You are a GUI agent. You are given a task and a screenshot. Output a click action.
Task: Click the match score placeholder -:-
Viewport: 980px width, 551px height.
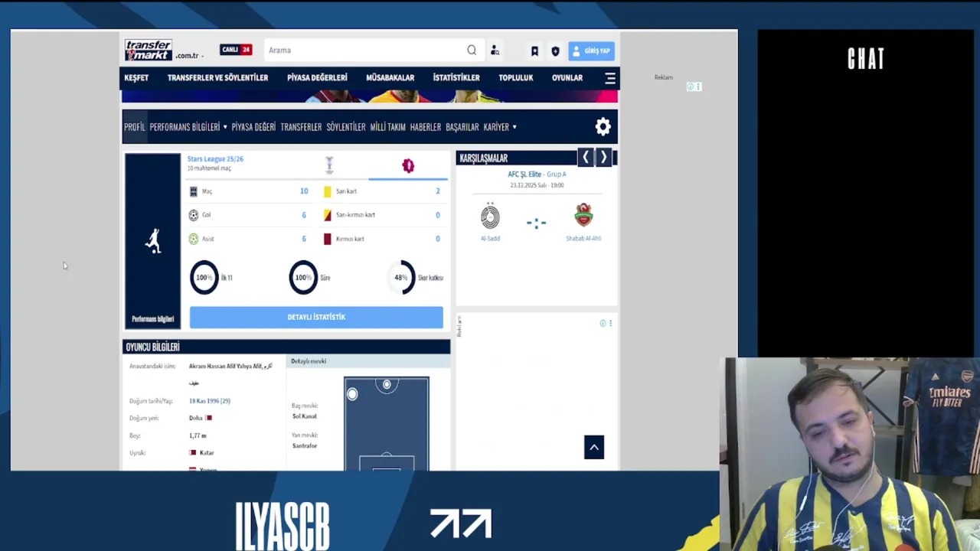pyautogui.click(x=536, y=223)
